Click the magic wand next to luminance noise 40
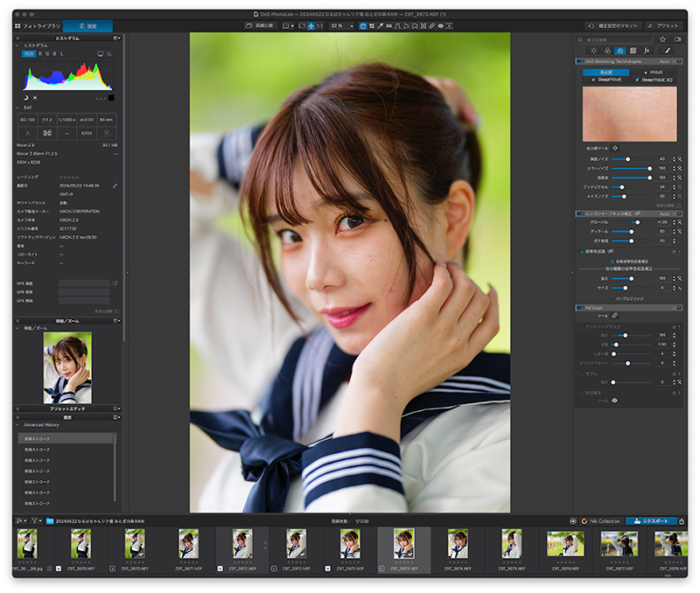 pyautogui.click(x=680, y=159)
